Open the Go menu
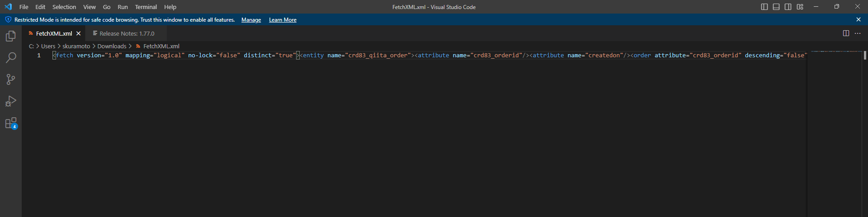Image resolution: width=868 pixels, height=217 pixels. [107, 7]
